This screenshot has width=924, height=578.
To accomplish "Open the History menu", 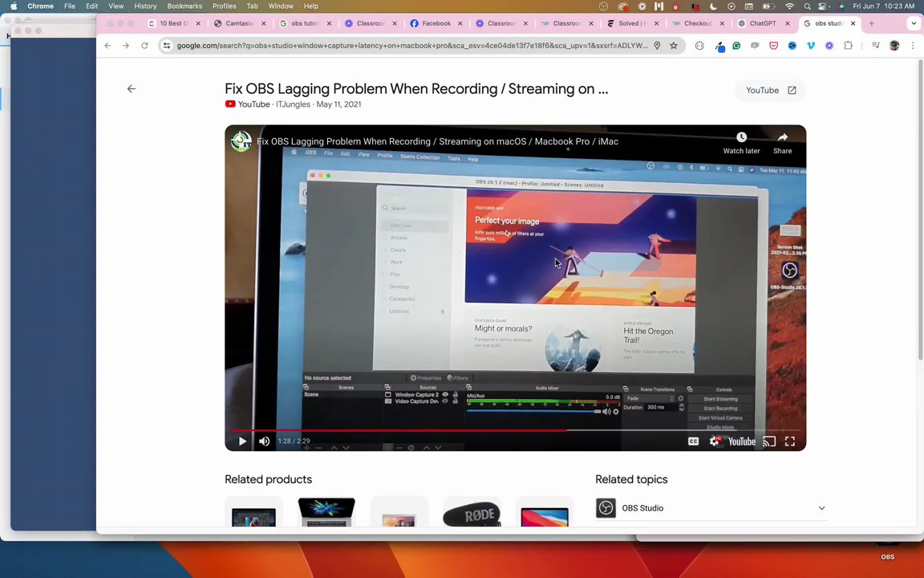I will pyautogui.click(x=145, y=6).
